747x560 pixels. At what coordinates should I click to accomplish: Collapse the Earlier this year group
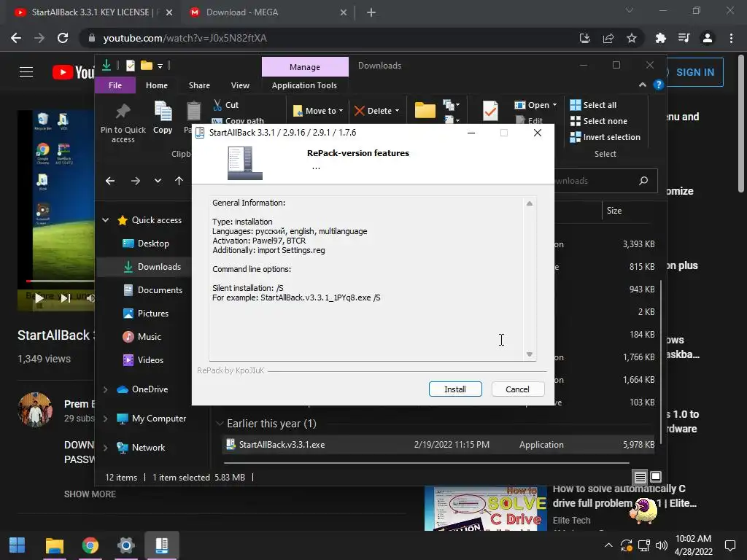click(220, 424)
